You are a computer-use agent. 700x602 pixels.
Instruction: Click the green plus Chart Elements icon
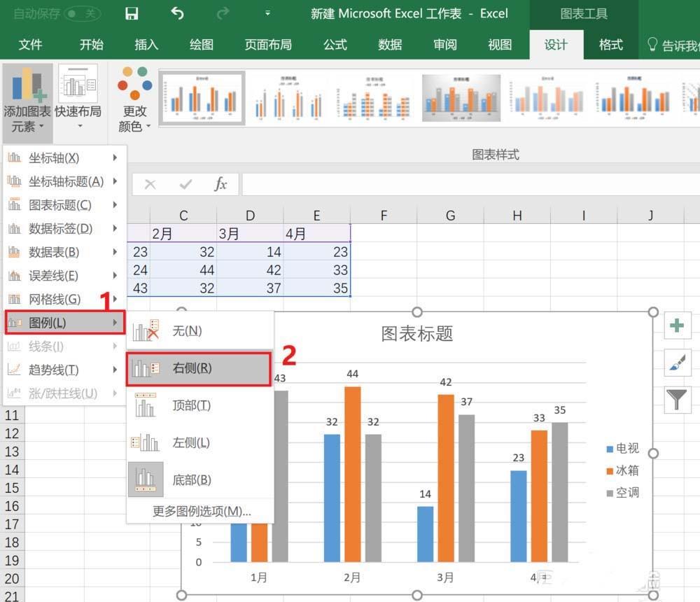677,325
